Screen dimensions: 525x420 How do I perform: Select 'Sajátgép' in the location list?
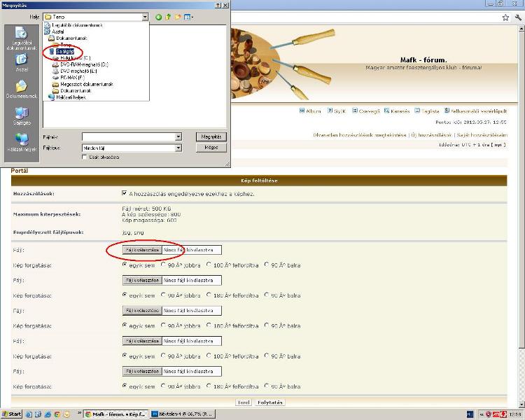click(66, 51)
